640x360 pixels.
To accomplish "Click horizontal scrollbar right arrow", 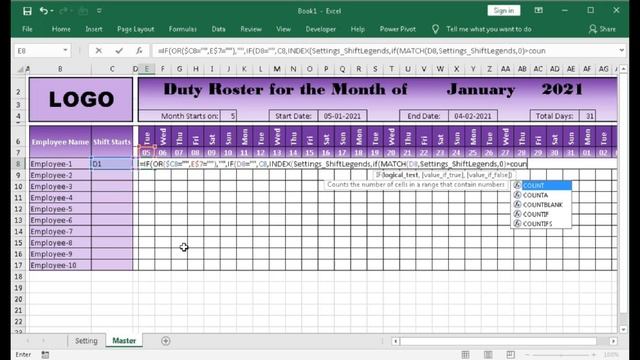I will pyautogui.click(x=613, y=341).
